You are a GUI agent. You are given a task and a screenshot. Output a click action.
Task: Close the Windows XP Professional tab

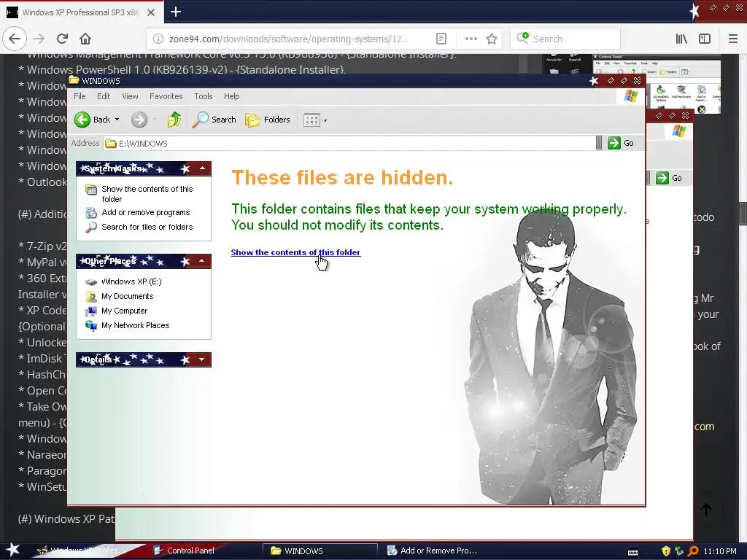pyautogui.click(x=150, y=12)
